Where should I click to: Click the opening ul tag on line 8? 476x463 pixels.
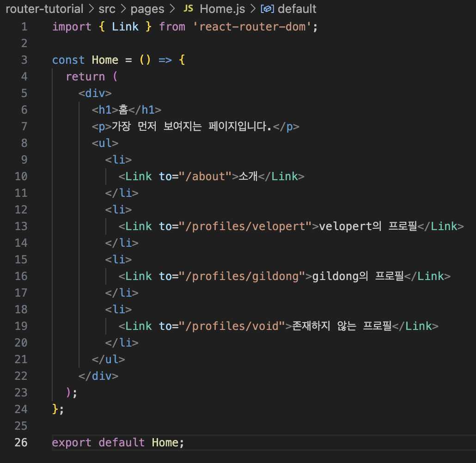(x=105, y=143)
